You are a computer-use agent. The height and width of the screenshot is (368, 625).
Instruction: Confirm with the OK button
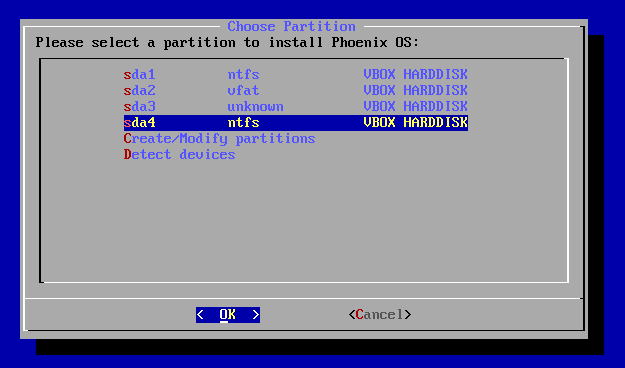(x=228, y=315)
